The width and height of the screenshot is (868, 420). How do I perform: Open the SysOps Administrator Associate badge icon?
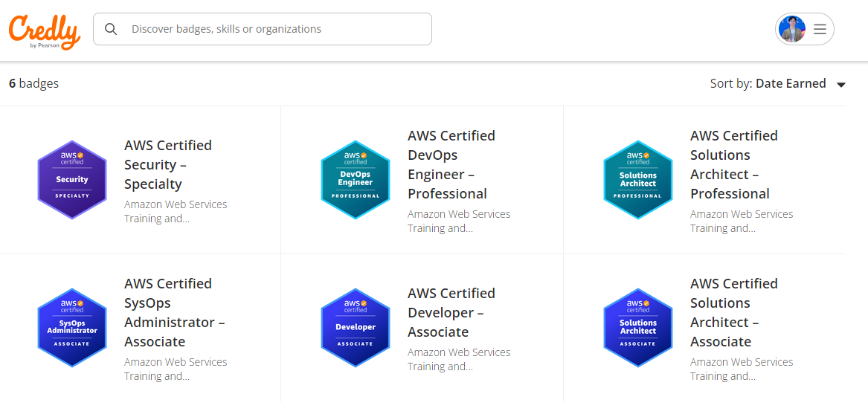[72, 328]
